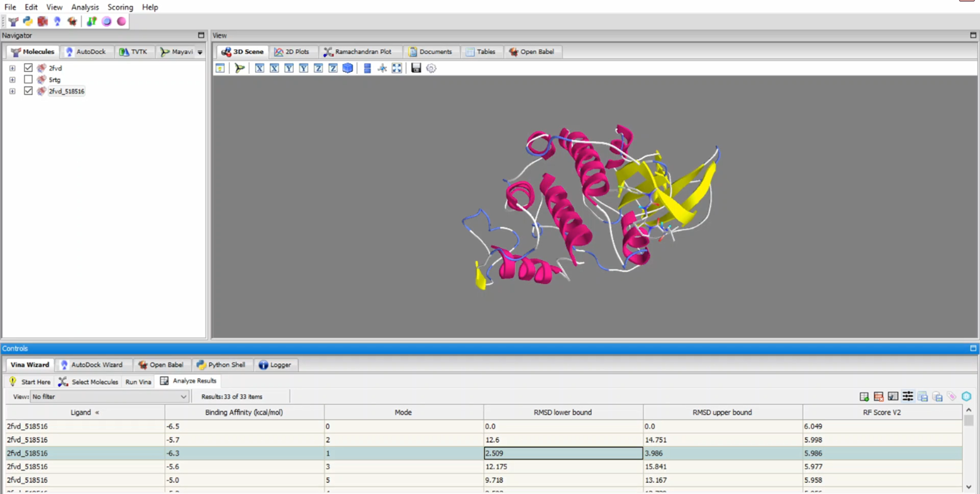
Task: Maximize the Controls panel
Action: (x=973, y=348)
